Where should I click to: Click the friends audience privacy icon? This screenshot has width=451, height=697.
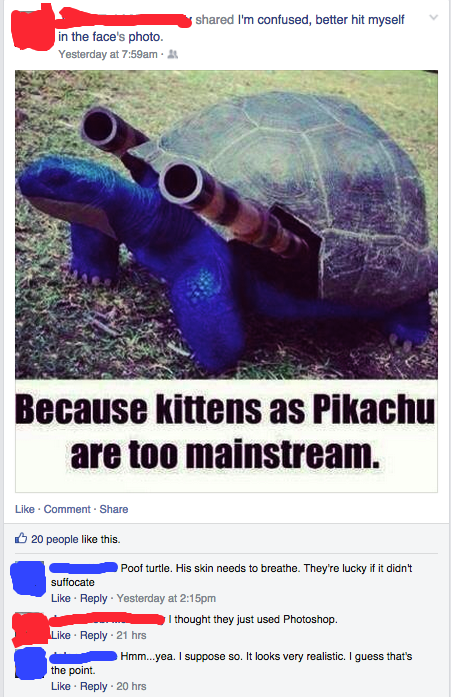click(172, 54)
